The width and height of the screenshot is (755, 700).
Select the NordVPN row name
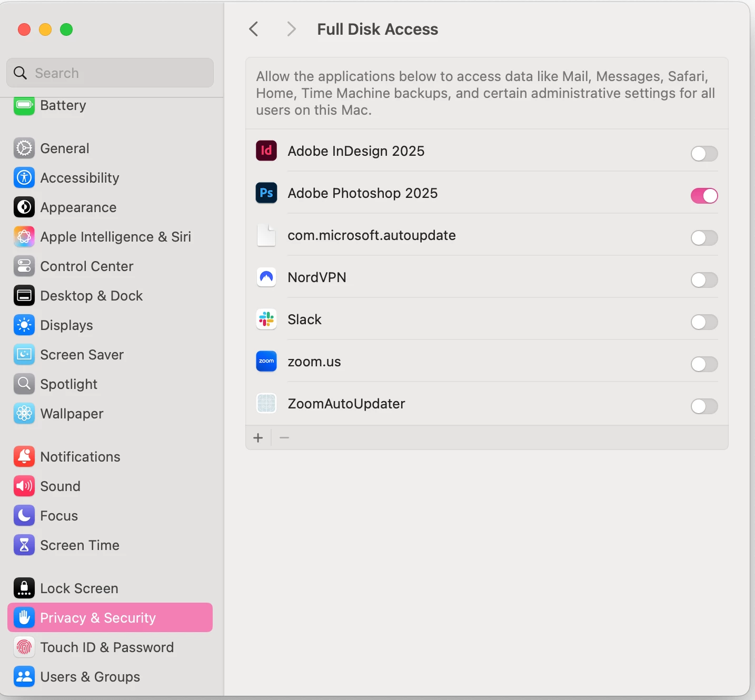317,277
